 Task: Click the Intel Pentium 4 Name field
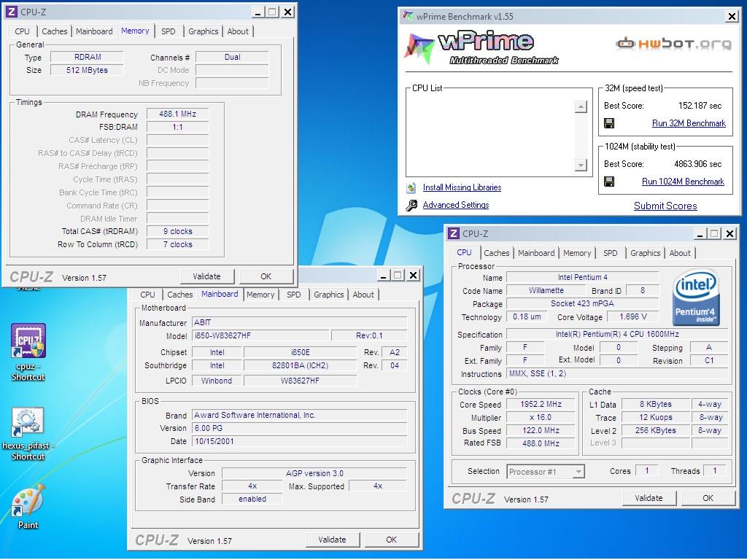coord(582,277)
